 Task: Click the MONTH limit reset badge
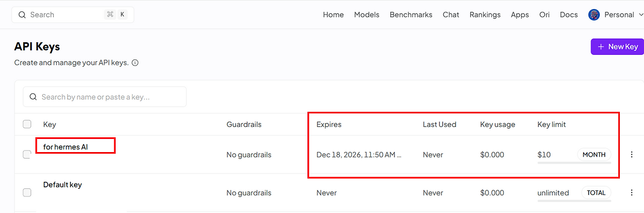[594, 155]
